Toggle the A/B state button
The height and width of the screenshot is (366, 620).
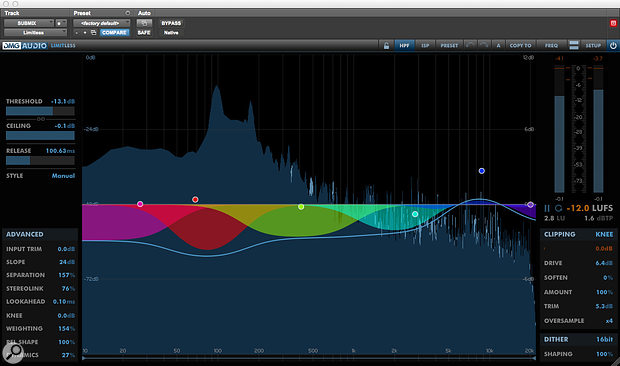pos(498,45)
